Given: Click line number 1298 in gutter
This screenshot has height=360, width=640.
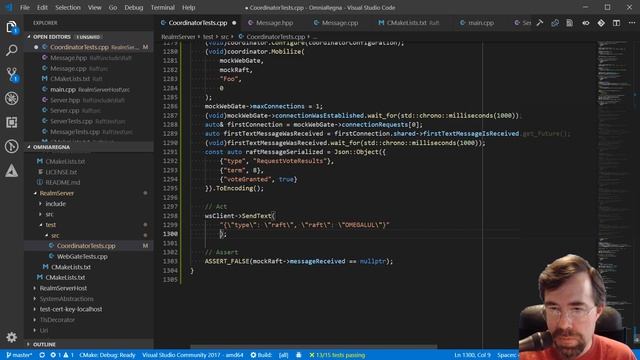Looking at the screenshot, I should pyautogui.click(x=170, y=216).
